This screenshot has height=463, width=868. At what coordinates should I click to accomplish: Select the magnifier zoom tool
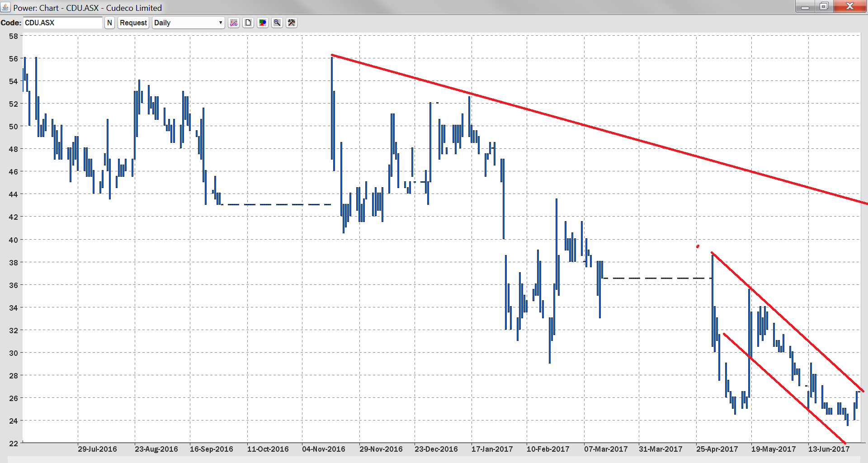click(277, 23)
